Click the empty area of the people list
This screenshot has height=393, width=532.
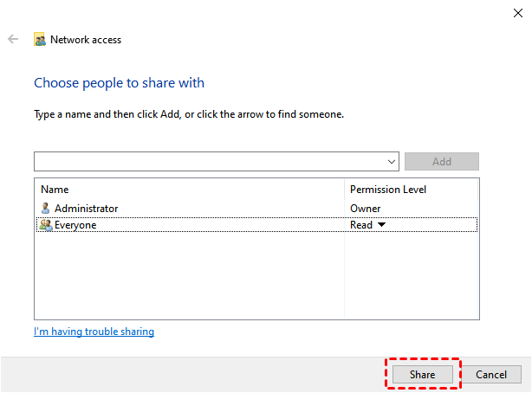(189, 277)
